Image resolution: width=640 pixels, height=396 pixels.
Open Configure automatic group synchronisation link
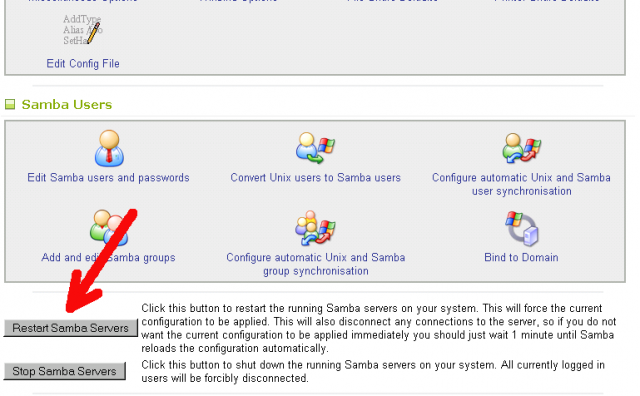pos(316,264)
